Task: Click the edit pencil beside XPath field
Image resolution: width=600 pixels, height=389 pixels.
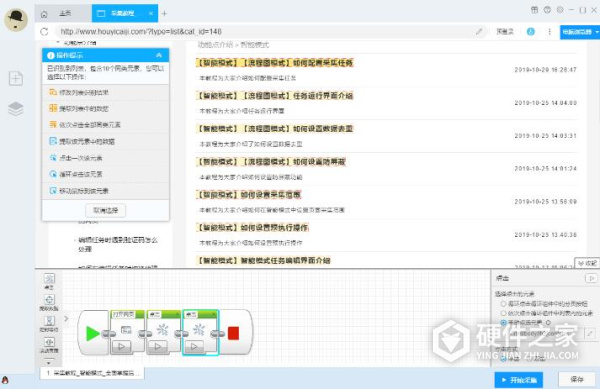Action: tap(590, 334)
